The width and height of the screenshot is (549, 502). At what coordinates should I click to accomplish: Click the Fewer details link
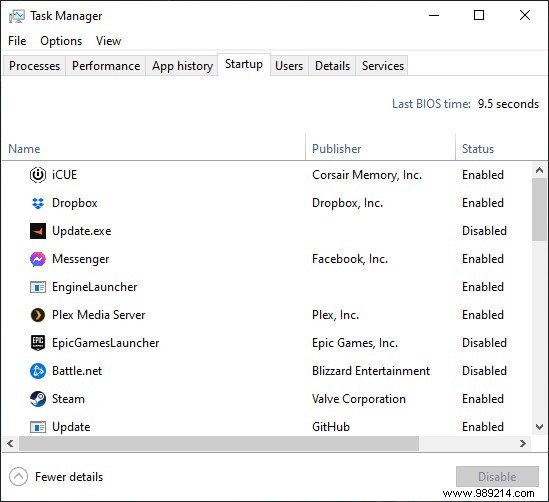(x=69, y=477)
